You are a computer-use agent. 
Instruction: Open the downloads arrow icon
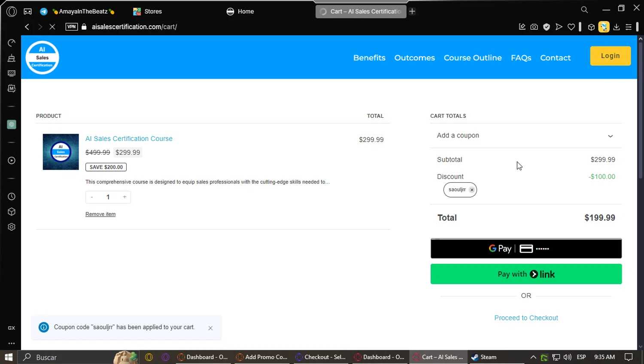coord(617,27)
